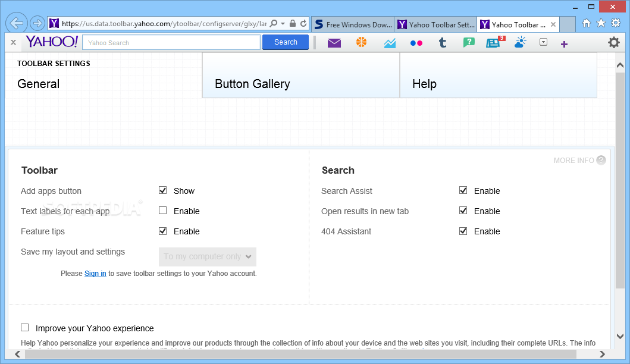Click the Tumblr toolbar icon
The image size is (630, 364).
443,43
